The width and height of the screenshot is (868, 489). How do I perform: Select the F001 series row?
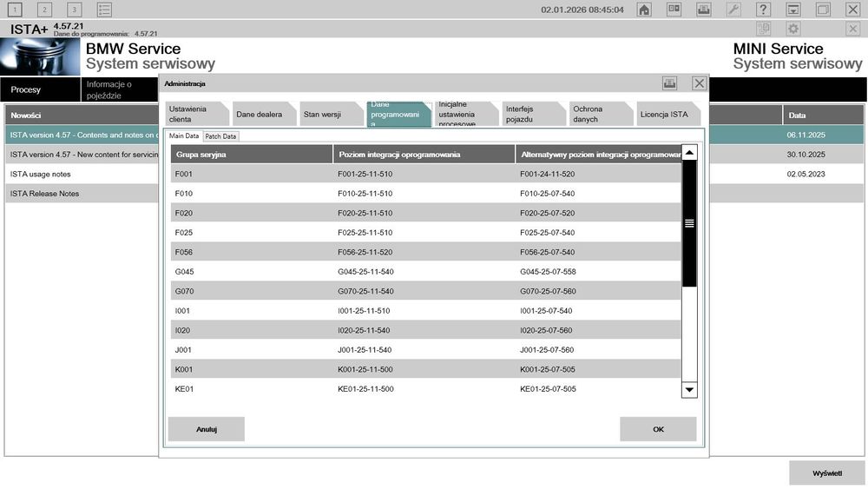425,174
